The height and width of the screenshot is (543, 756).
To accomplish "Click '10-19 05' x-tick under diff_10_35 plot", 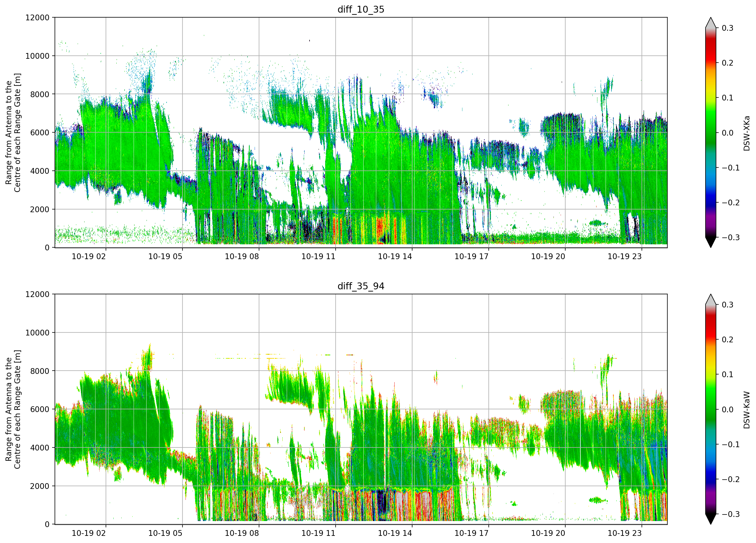I will 165,256.
